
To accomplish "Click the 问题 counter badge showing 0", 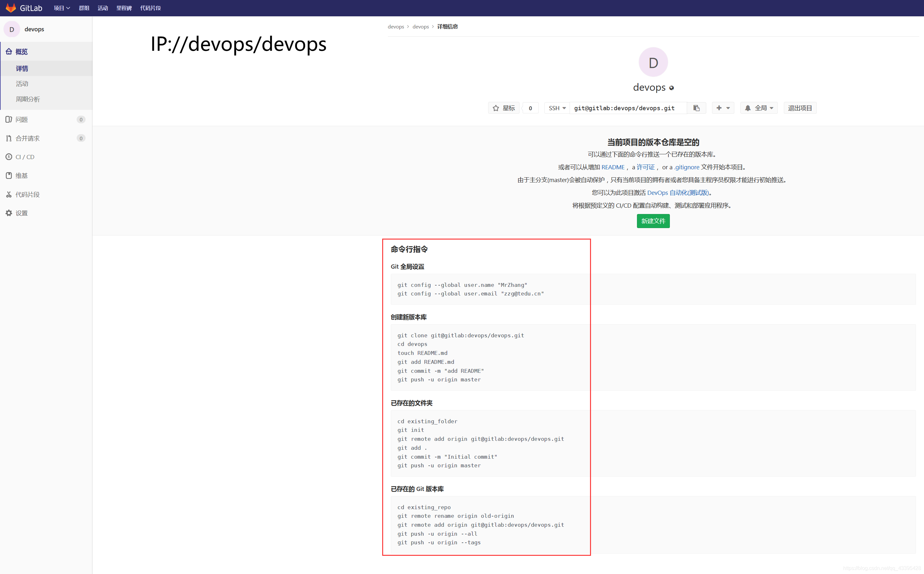I will pyautogui.click(x=81, y=119).
